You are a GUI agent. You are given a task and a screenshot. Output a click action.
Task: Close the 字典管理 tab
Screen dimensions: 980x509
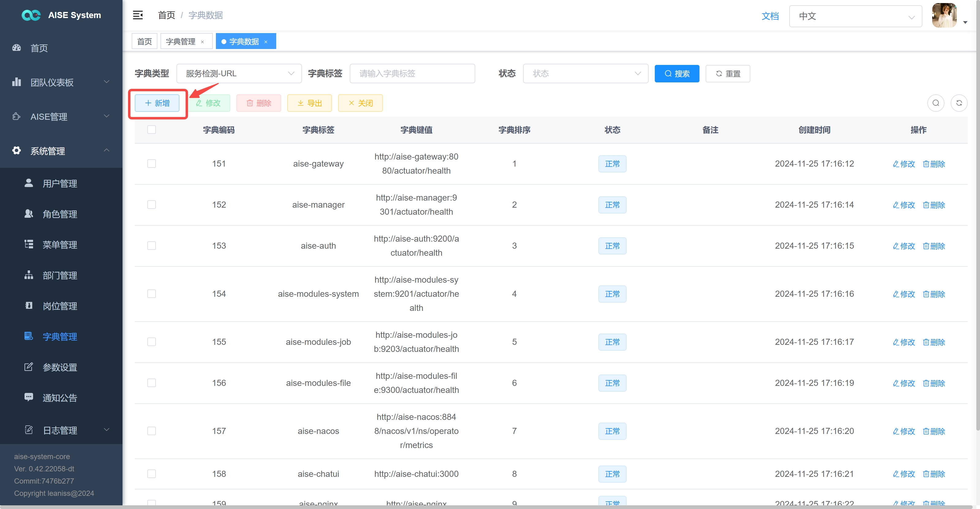(202, 42)
